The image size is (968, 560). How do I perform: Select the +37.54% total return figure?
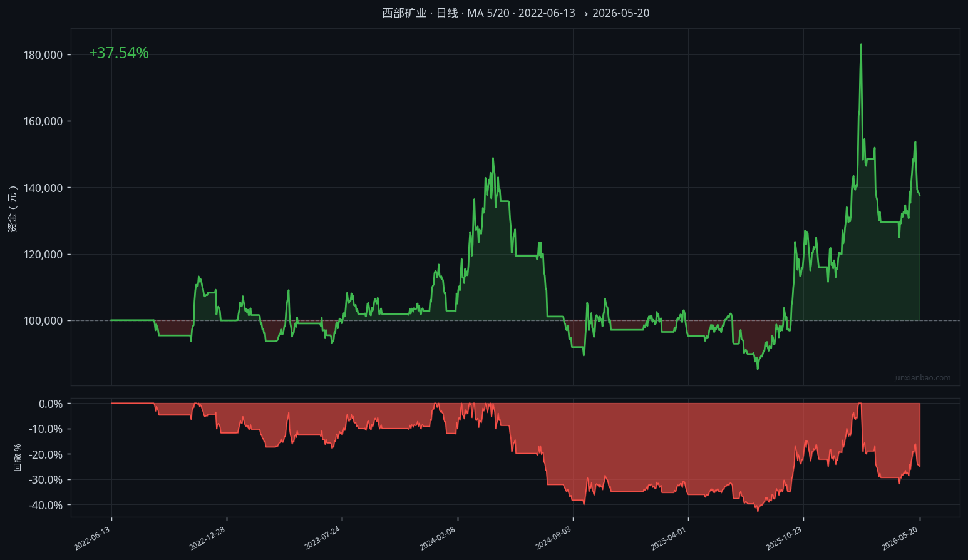pyautogui.click(x=119, y=53)
